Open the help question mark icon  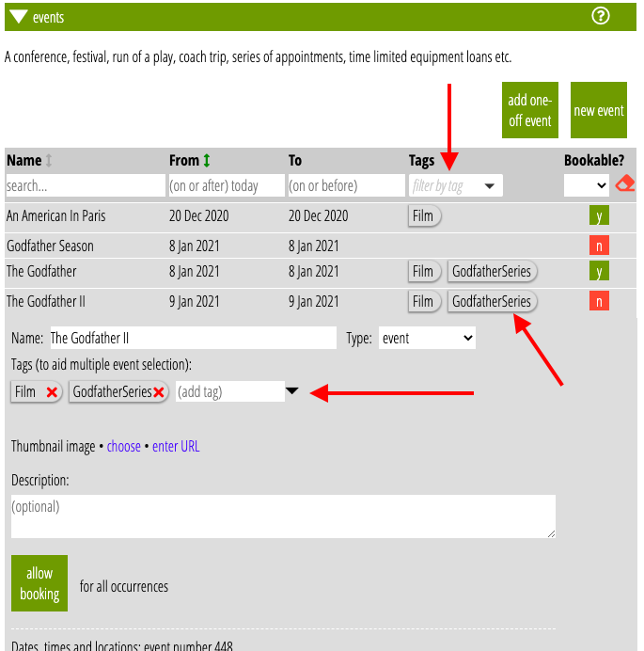601,16
